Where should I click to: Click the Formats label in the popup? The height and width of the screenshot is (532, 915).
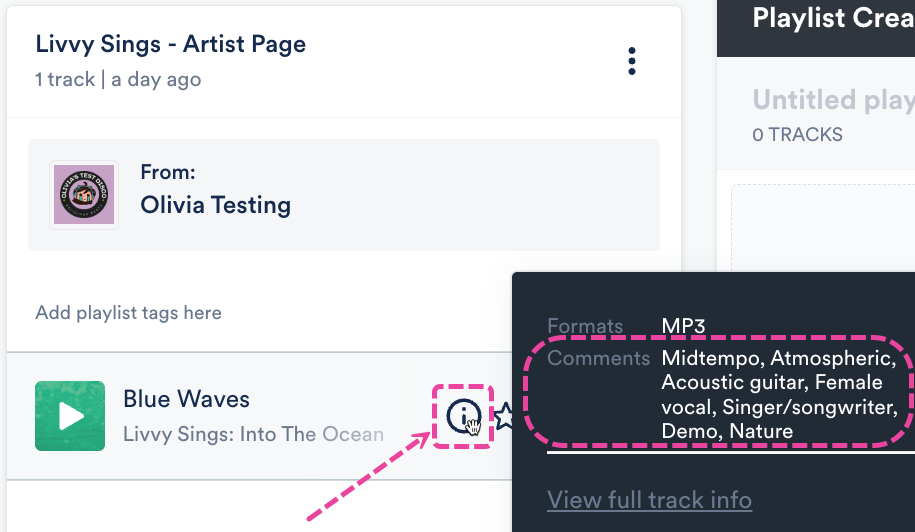585,326
